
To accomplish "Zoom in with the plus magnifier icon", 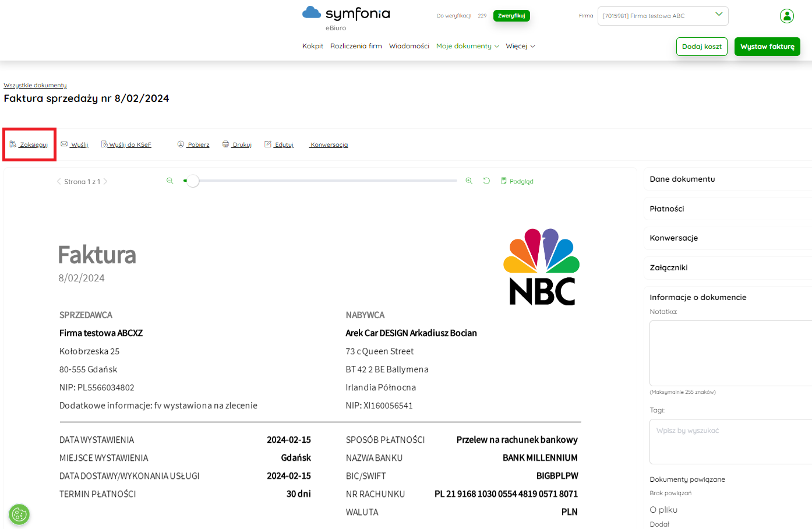I will [x=469, y=181].
